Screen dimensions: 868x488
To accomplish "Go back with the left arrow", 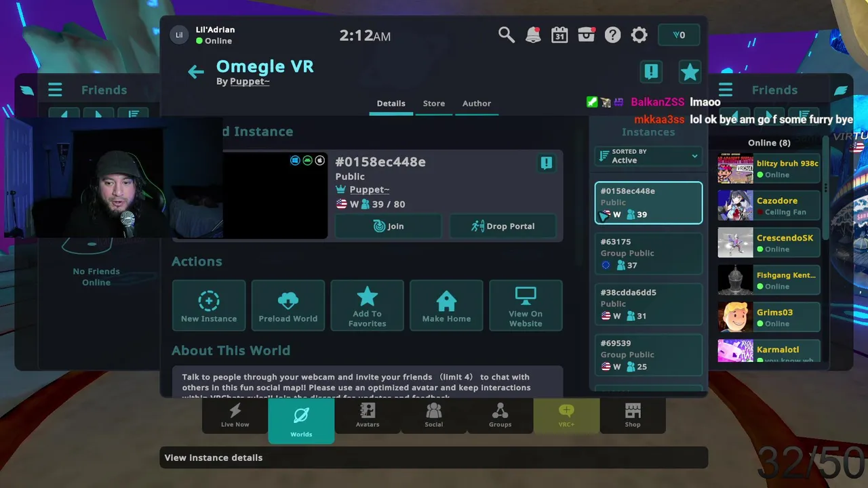I will pos(196,72).
